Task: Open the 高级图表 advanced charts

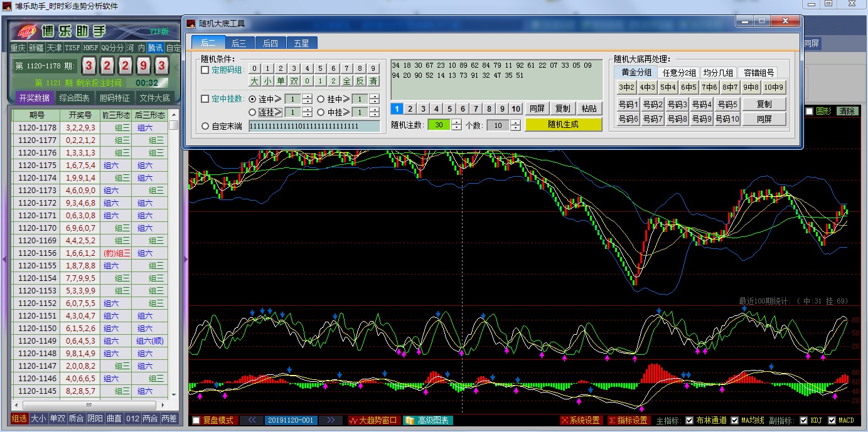Action: click(428, 420)
